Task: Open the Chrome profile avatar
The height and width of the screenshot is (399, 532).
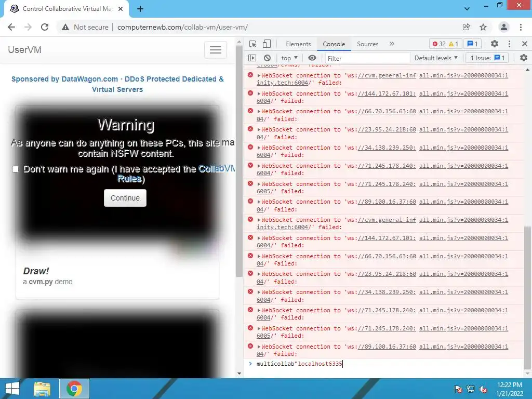Action: (x=504, y=27)
